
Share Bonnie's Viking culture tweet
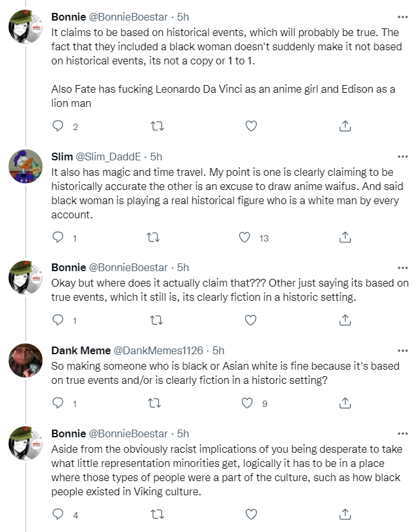(x=345, y=515)
